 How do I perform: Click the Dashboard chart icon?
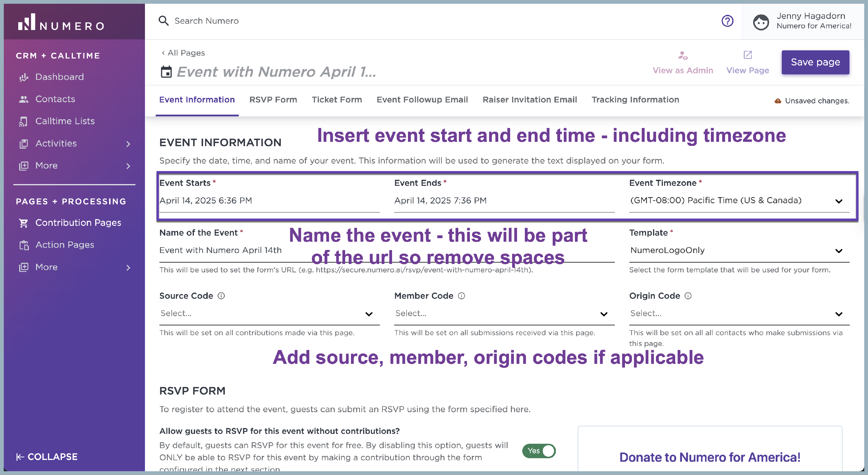coord(24,77)
